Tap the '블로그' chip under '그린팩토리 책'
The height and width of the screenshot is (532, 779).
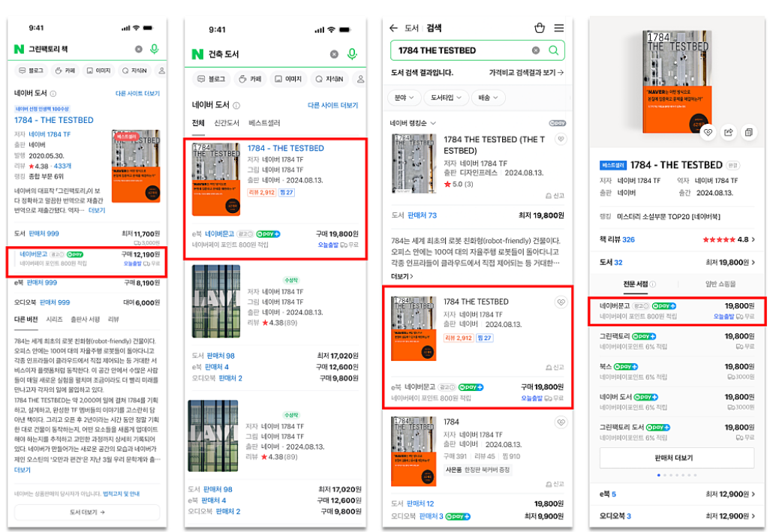32,71
